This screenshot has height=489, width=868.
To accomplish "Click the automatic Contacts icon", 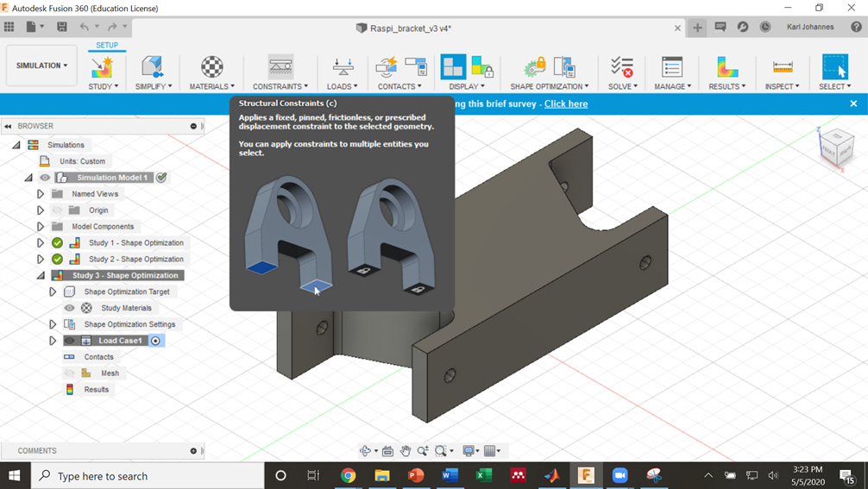I will point(387,67).
